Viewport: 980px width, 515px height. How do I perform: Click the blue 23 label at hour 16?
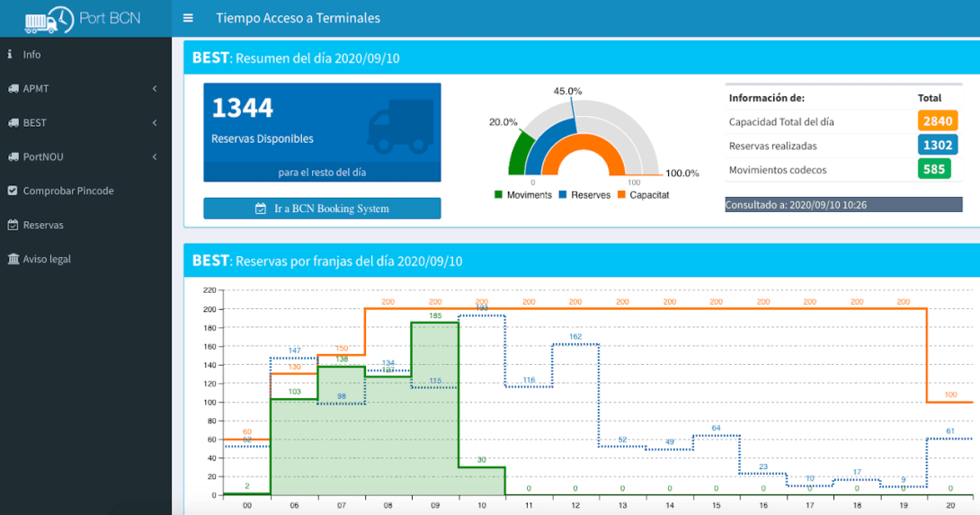763,466
